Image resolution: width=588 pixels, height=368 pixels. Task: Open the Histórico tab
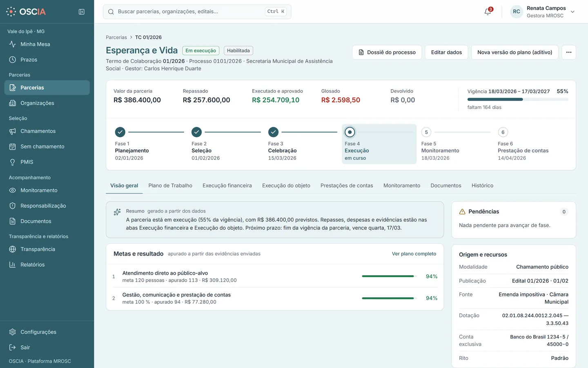(482, 186)
